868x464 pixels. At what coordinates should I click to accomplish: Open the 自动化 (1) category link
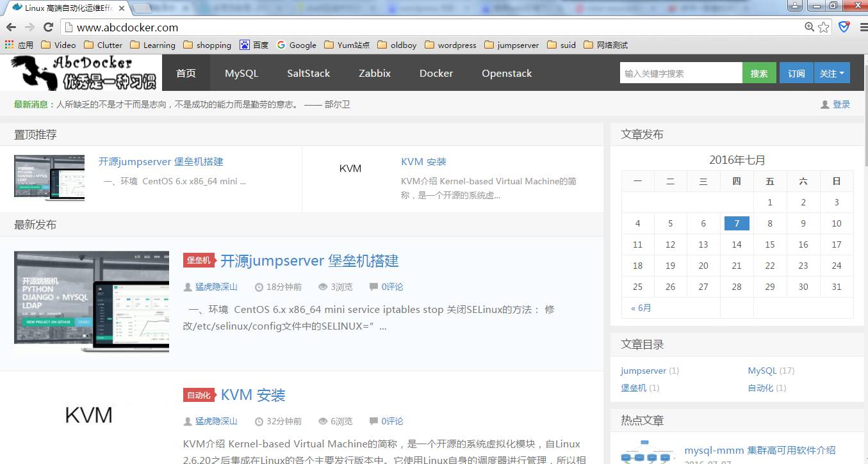pos(760,388)
